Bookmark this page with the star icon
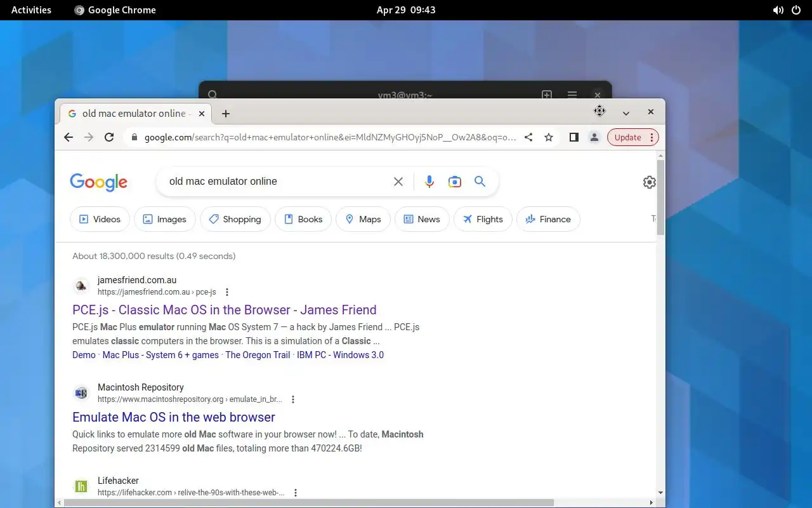Screen dimensions: 812x508 (x=549, y=137)
